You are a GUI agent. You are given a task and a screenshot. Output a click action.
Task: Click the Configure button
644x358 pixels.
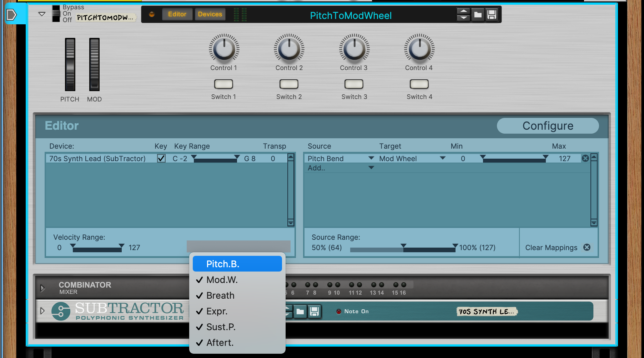coord(548,126)
